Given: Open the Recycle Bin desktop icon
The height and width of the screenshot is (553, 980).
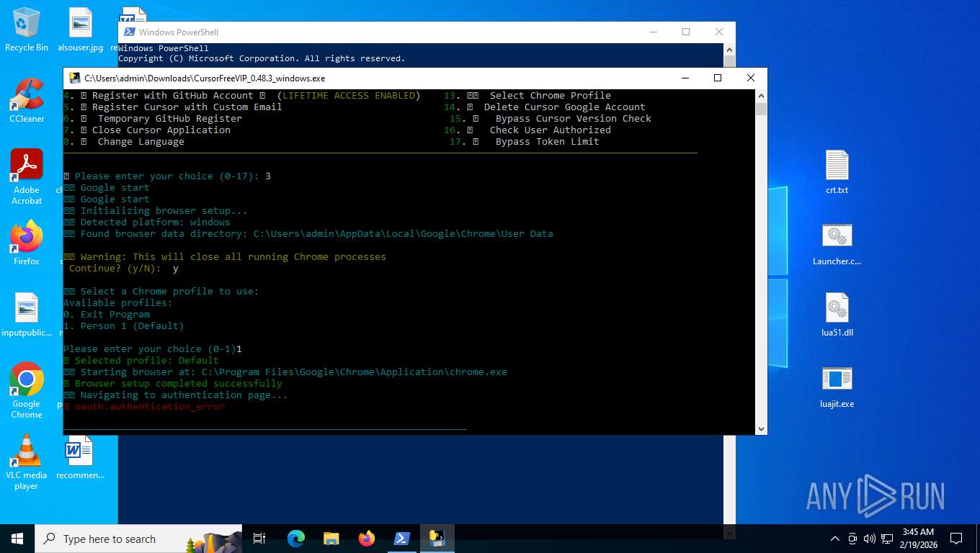Looking at the screenshot, I should coord(27,30).
